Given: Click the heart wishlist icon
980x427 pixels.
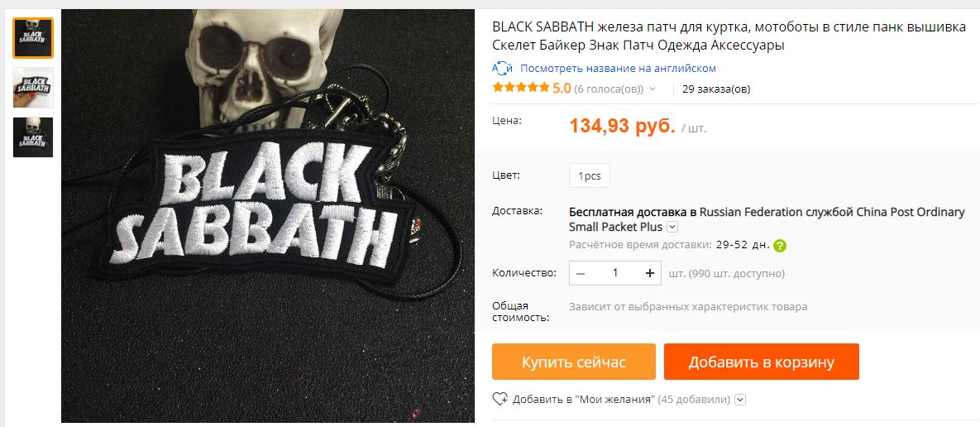Looking at the screenshot, I should coord(500,399).
